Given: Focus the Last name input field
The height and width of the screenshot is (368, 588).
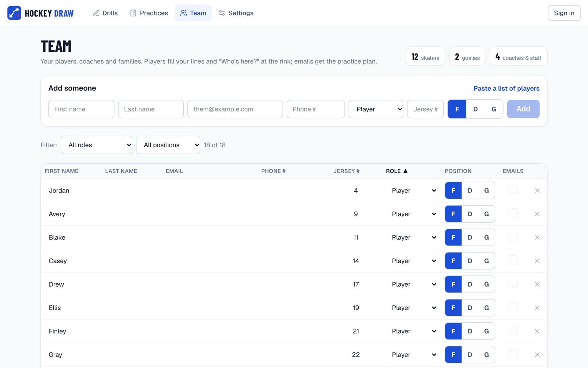Looking at the screenshot, I should pyautogui.click(x=151, y=109).
